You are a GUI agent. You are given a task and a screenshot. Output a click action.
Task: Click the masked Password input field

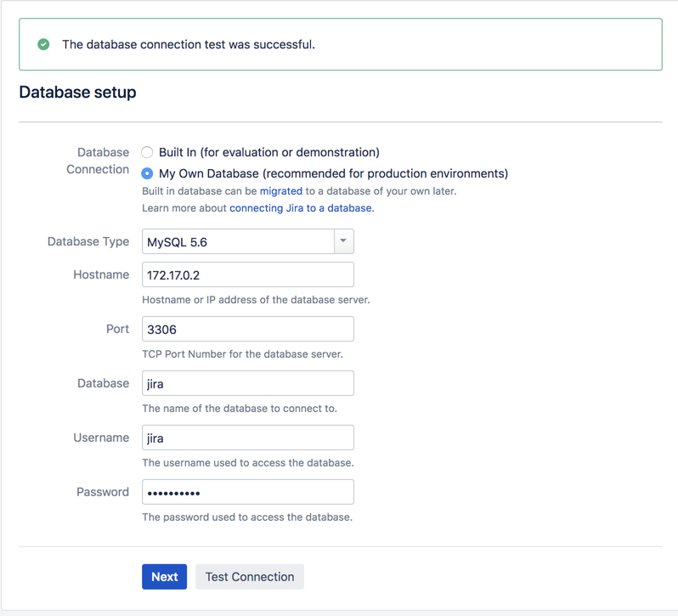[x=247, y=492]
